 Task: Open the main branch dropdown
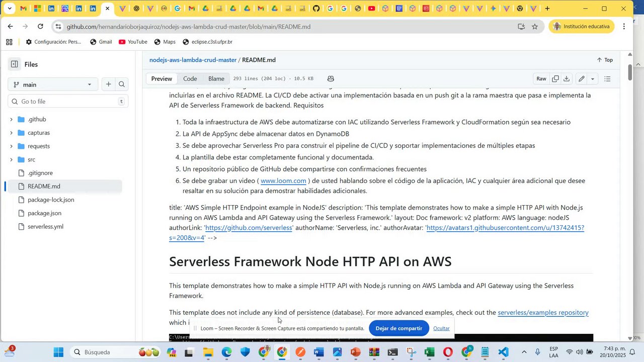pos(53,84)
